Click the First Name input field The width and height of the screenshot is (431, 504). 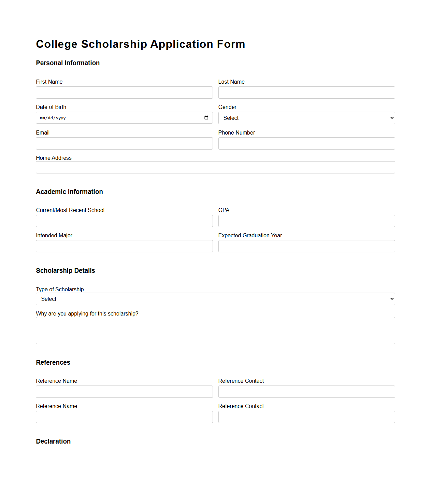click(x=124, y=93)
